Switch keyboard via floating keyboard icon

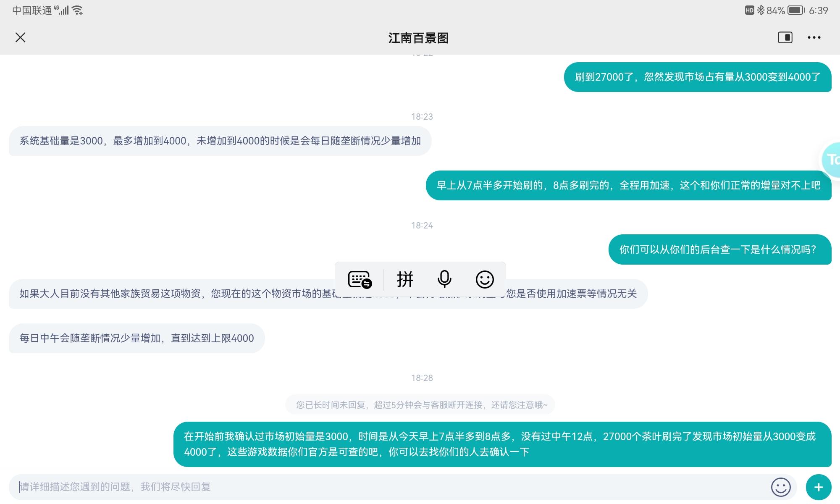(x=360, y=279)
